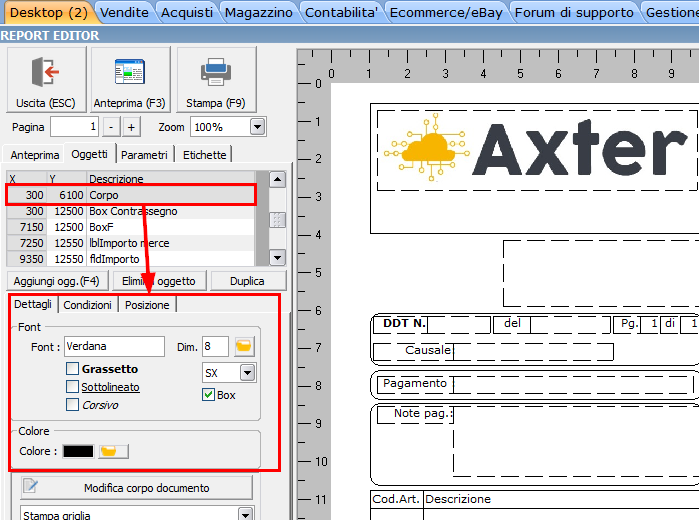Click the Pg. label in report
This screenshot has width=699, height=520.
pyautogui.click(x=629, y=323)
